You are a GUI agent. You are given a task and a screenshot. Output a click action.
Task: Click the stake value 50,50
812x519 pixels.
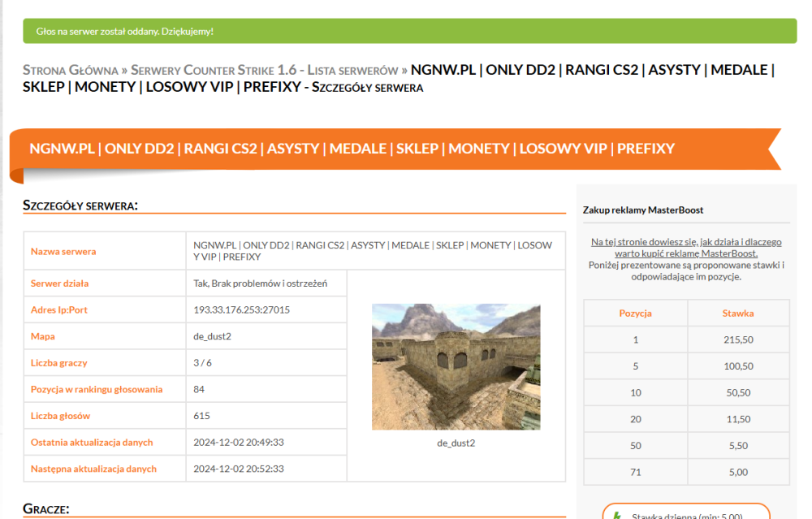(x=738, y=392)
